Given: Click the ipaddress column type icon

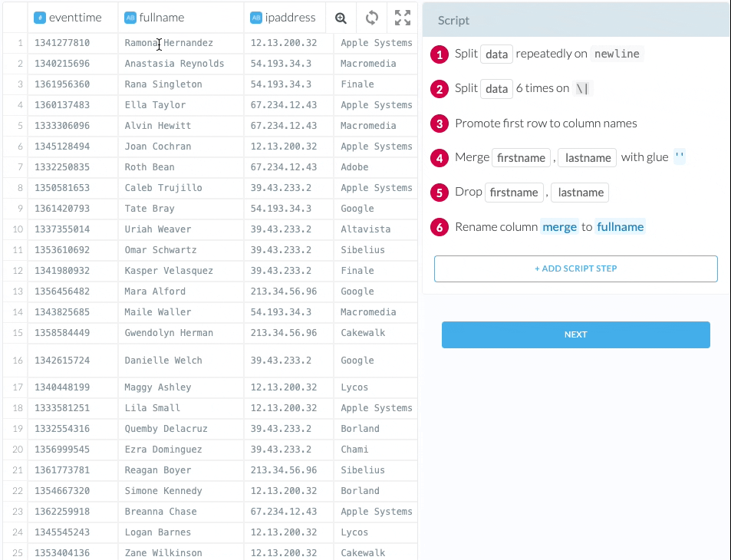Looking at the screenshot, I should [255, 18].
